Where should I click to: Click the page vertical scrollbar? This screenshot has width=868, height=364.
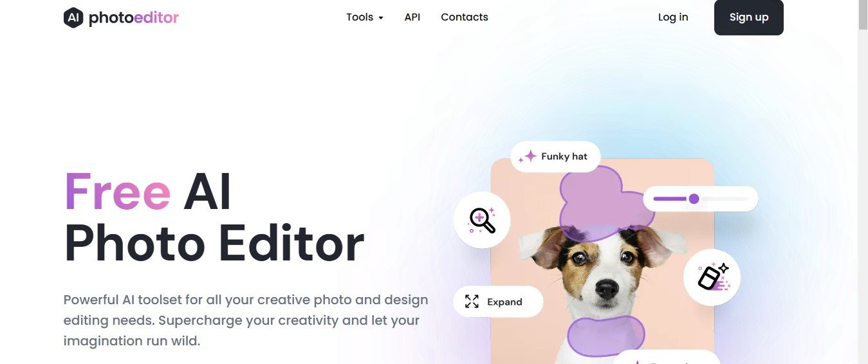[x=863, y=182]
